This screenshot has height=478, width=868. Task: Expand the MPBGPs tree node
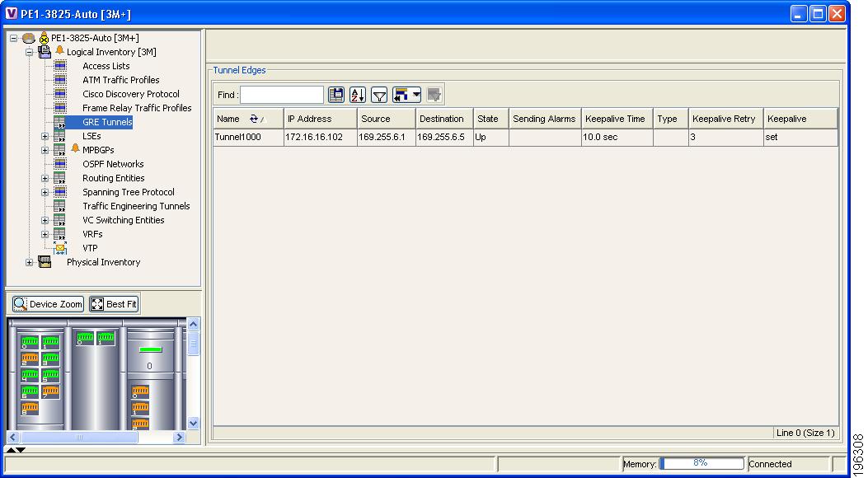tap(45, 150)
